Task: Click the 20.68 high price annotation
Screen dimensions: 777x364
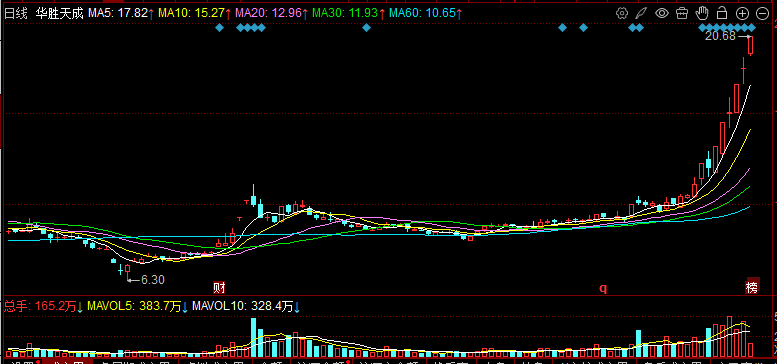Action: [721, 36]
